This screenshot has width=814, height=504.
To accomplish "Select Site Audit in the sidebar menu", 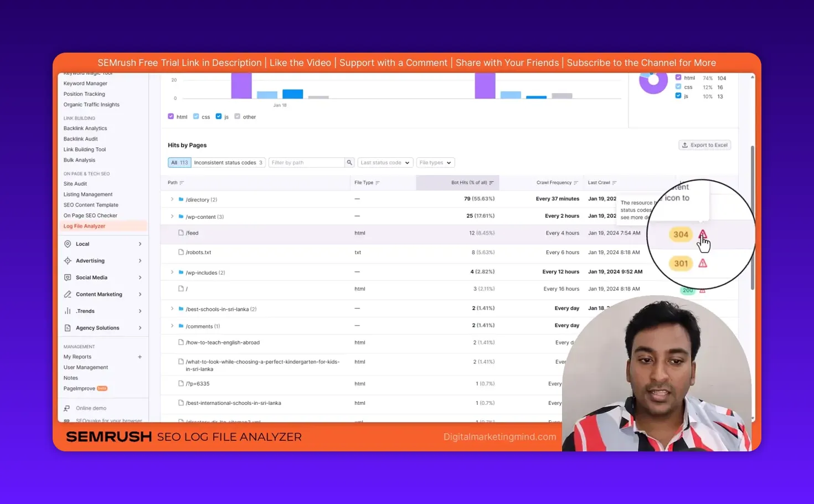I will click(75, 183).
